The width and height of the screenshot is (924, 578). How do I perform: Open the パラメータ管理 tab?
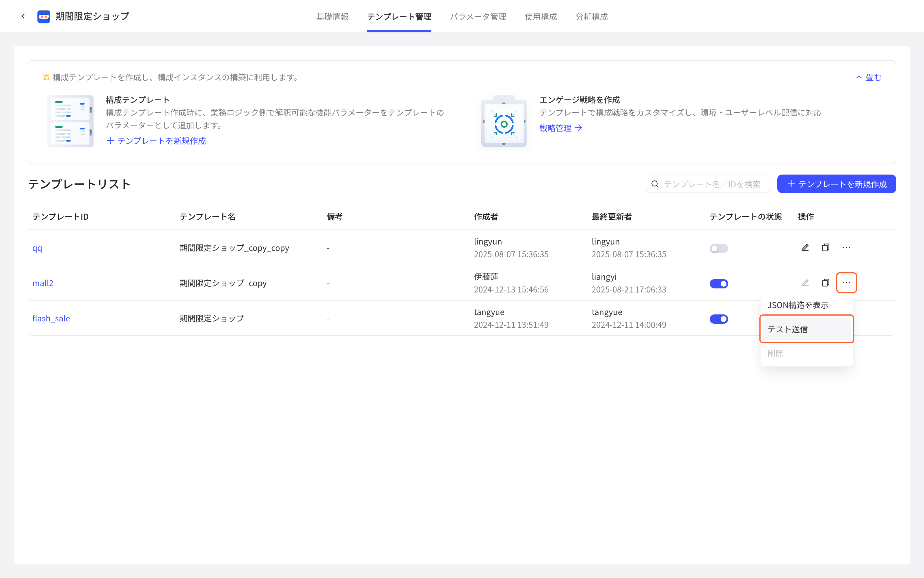pos(478,16)
